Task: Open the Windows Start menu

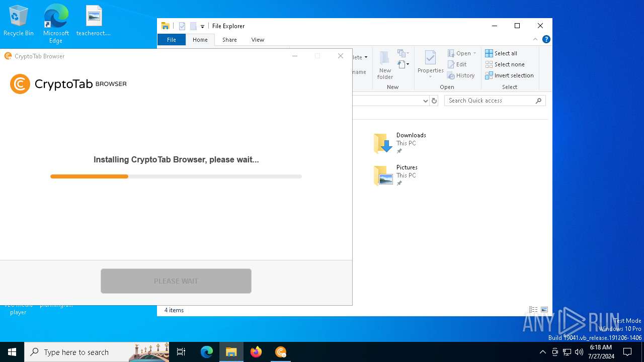Action: click(12, 352)
